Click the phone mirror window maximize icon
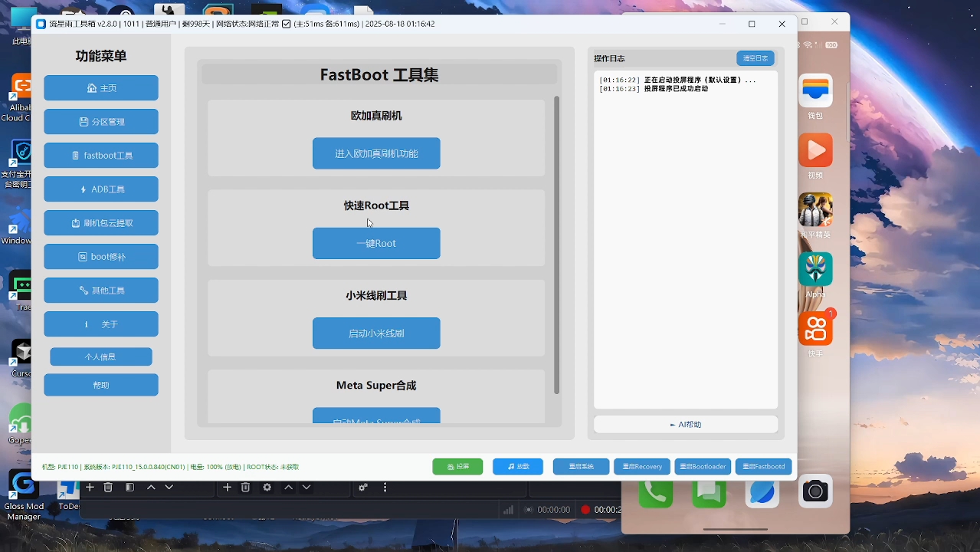 805,21
